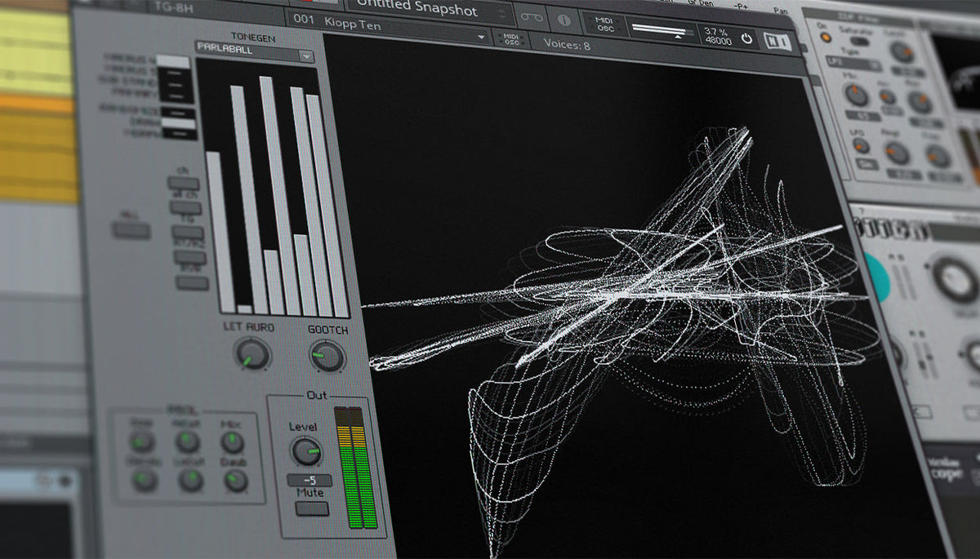
Task: Toggle the MIDI OSC indicator left of Voices
Action: tap(511, 38)
